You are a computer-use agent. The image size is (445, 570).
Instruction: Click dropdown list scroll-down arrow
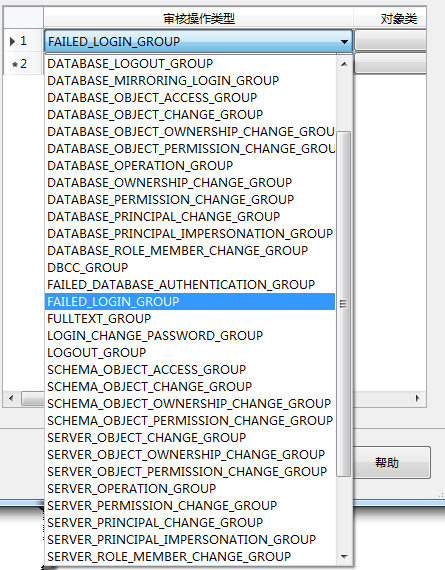click(x=344, y=557)
